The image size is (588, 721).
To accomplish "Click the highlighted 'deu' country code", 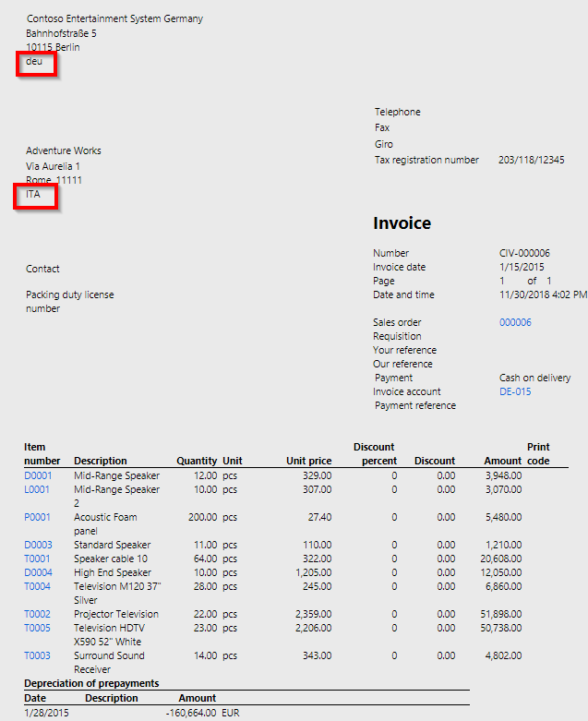I will 34,62.
